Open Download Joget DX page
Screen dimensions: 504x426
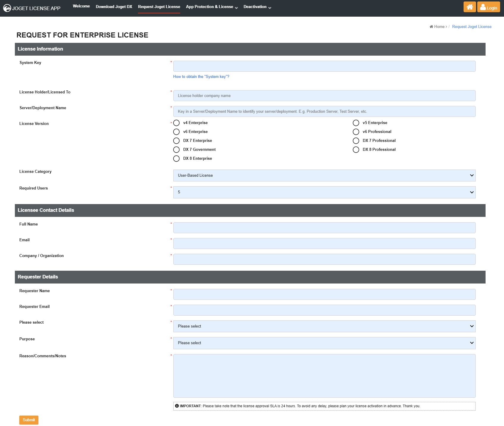(114, 7)
